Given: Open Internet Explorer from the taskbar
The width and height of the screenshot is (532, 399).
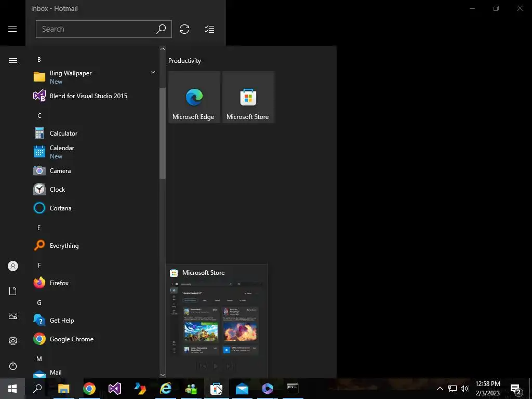Looking at the screenshot, I should click(166, 389).
